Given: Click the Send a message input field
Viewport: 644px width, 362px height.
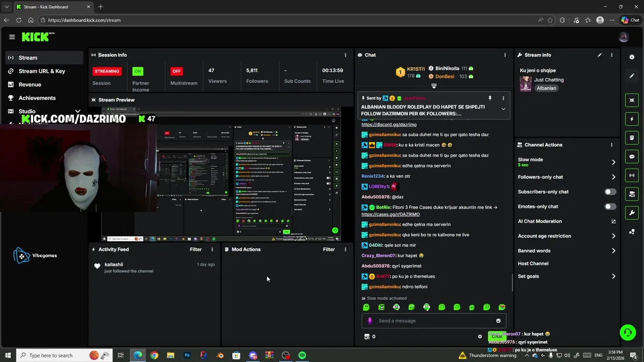Looking at the screenshot, I should coord(434,321).
